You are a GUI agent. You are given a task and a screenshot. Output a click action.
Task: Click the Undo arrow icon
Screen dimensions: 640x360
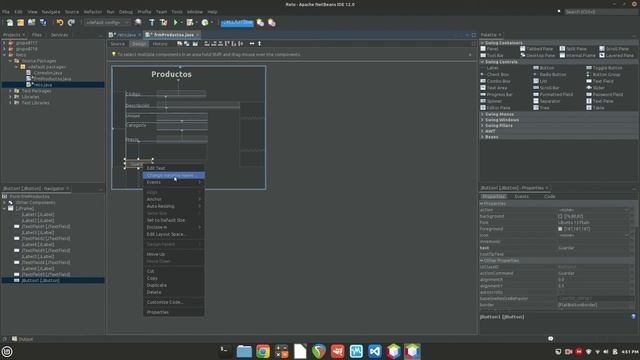60,22
